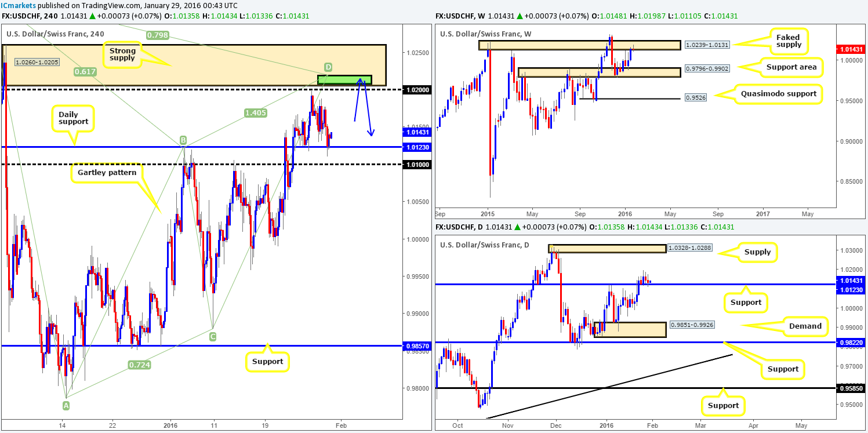Click the 'Supply' callout in the daily chart

click(x=757, y=252)
